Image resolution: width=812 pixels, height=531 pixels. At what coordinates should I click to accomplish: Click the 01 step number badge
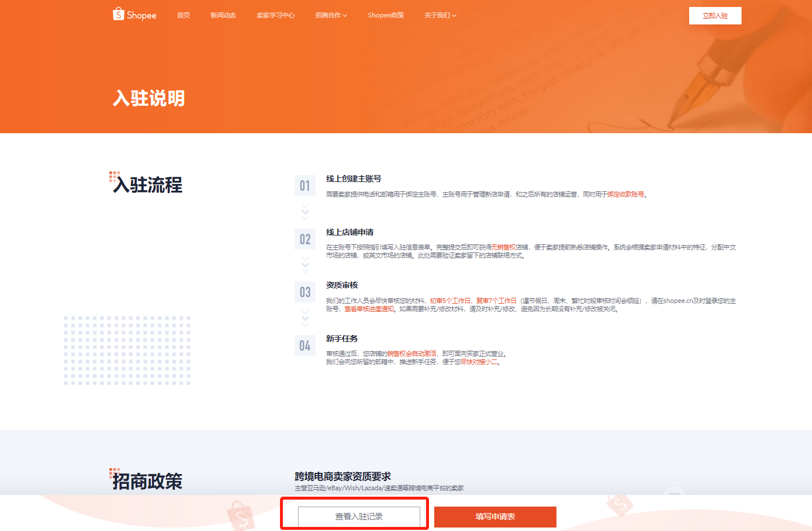pos(305,186)
